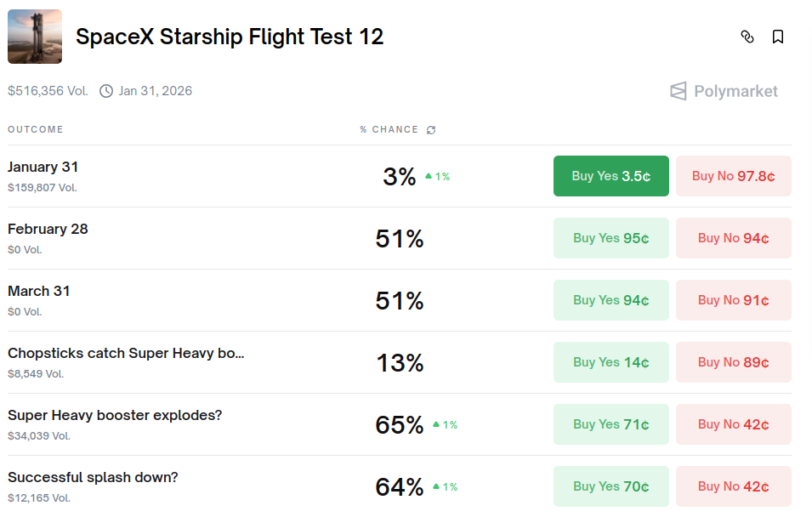Buy Yes at 94¢ for March 31
This screenshot has height=517, width=812.
pyautogui.click(x=610, y=300)
